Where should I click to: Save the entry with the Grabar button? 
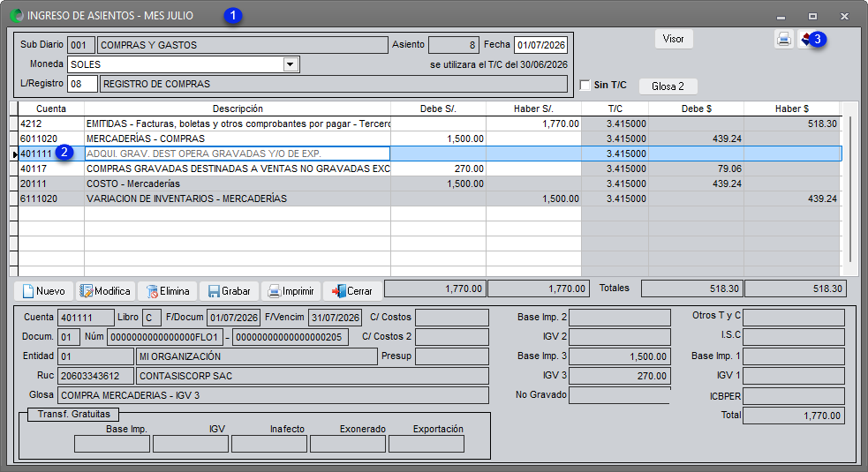(229, 291)
